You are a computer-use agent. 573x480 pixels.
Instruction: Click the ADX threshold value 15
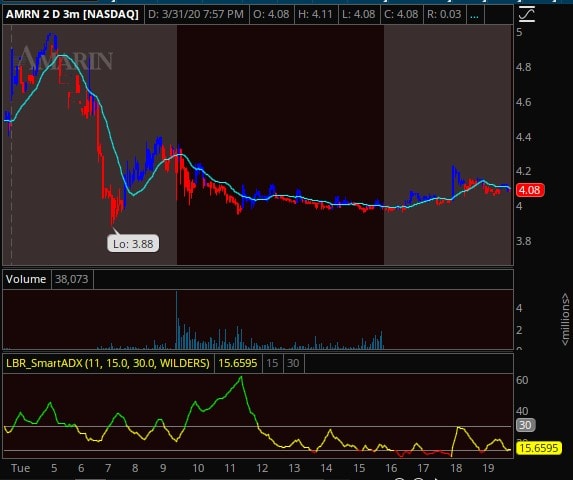[x=272, y=363]
